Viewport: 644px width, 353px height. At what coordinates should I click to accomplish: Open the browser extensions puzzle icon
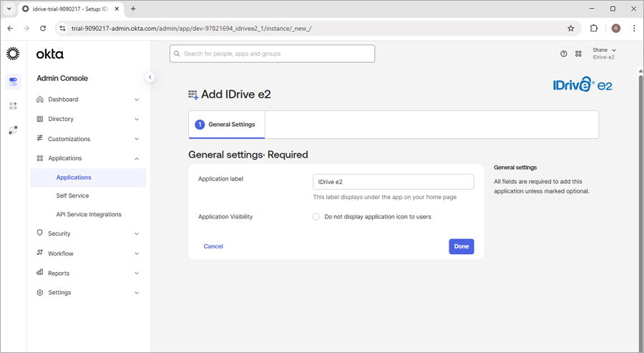[x=593, y=29]
